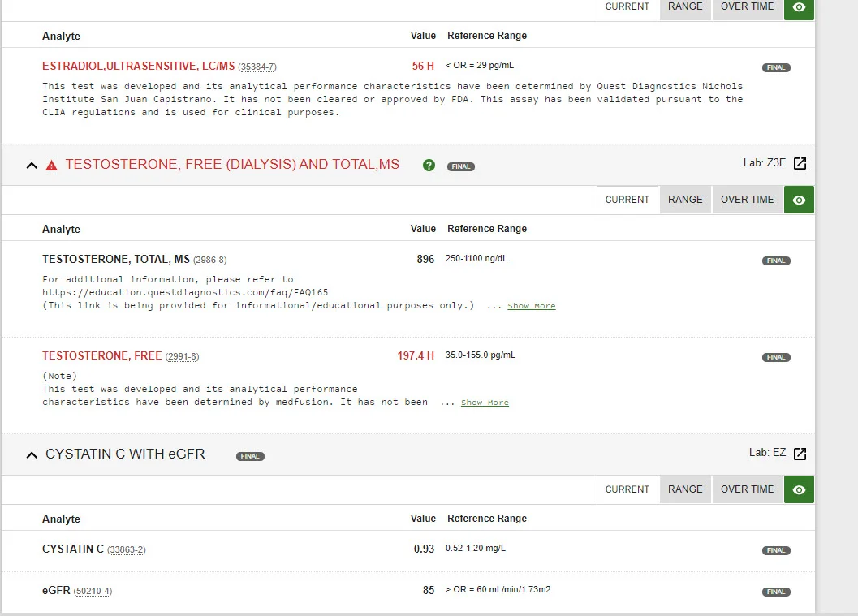The width and height of the screenshot is (858, 616).
Task: Toggle eye visibility for Cystatin C panel
Action: (x=799, y=489)
